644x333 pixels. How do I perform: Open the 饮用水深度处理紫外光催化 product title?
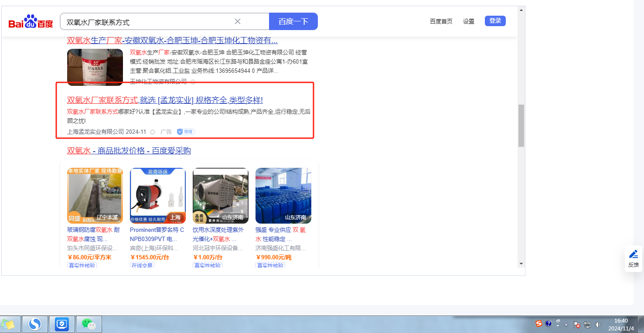point(218,234)
